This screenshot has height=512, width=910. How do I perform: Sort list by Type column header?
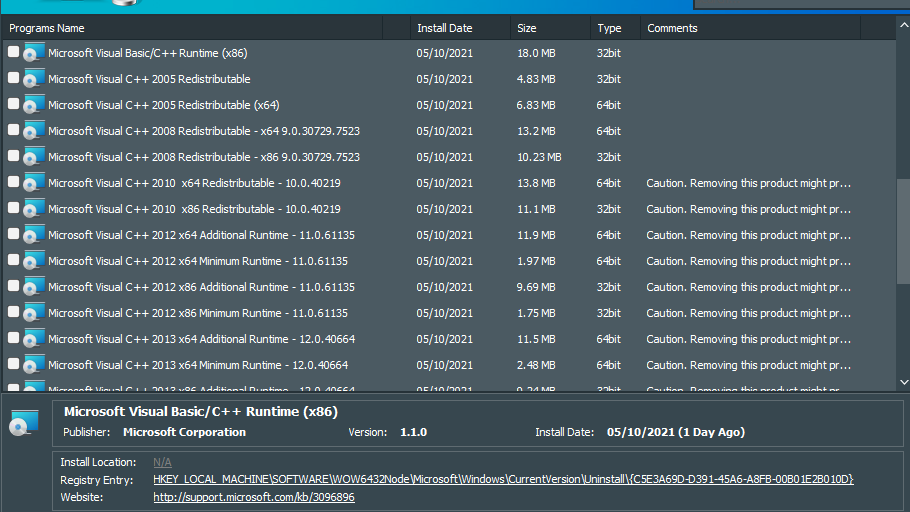tap(615, 28)
